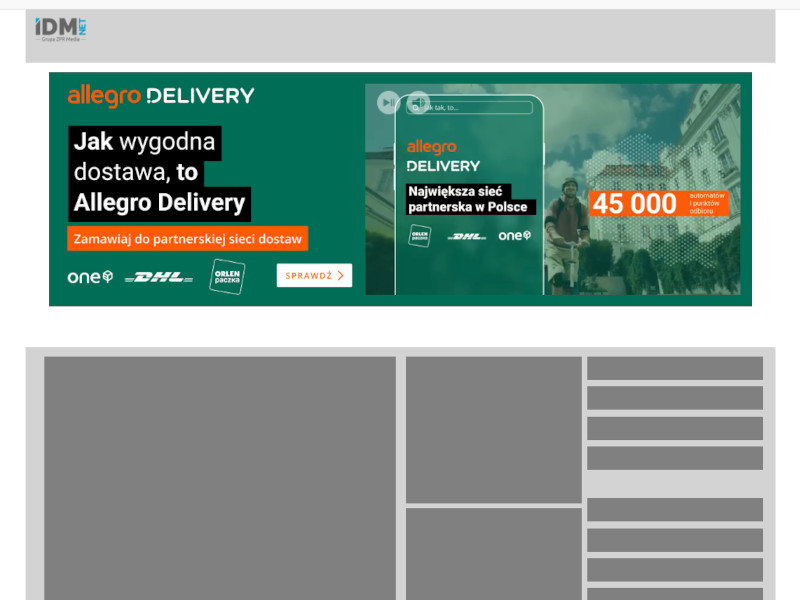Click the orange '45 000' badge in video

coord(658,204)
